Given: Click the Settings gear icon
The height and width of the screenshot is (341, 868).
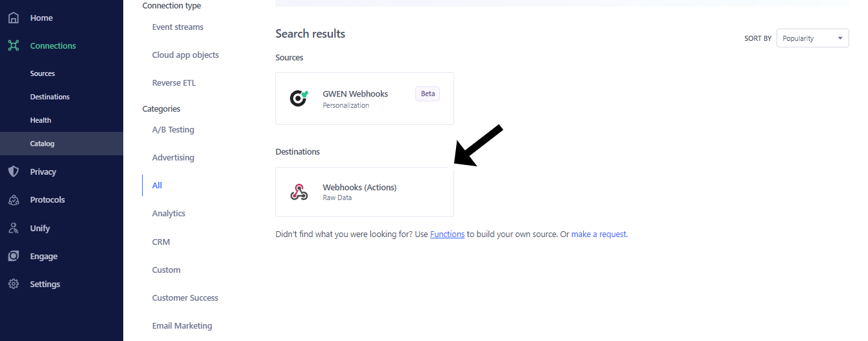Looking at the screenshot, I should click(14, 284).
